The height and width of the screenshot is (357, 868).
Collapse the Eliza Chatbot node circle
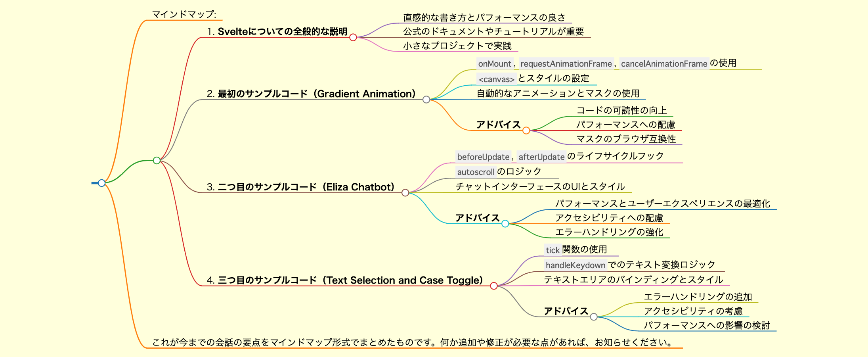[x=405, y=193]
